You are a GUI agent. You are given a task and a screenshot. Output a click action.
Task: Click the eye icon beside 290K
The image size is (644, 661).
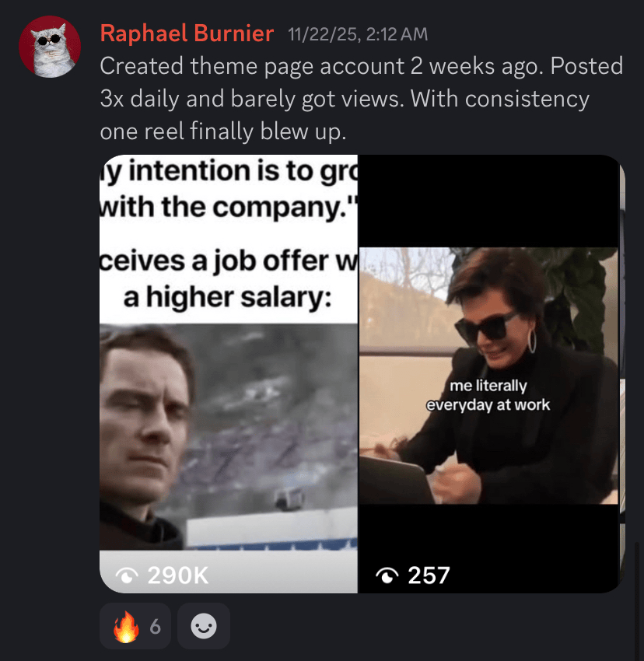[127, 575]
